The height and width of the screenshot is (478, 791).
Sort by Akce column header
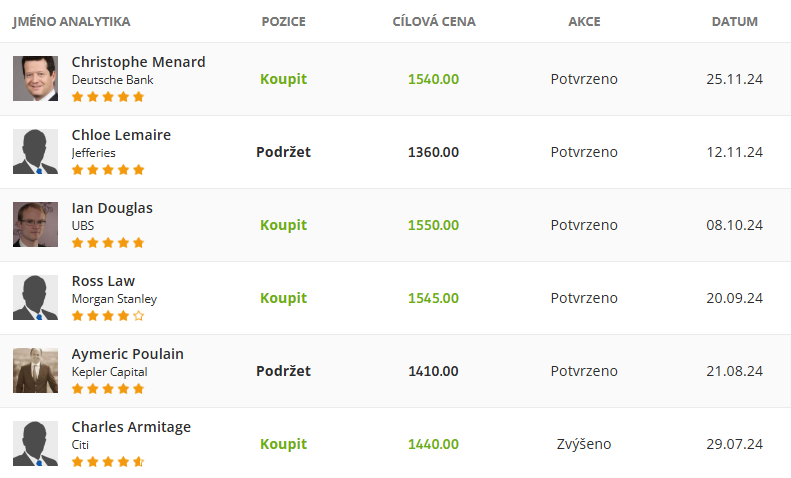coord(584,22)
